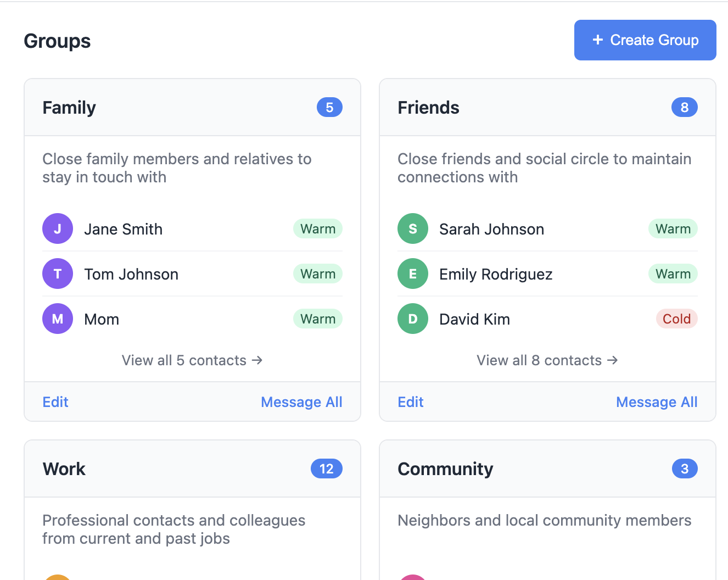728x580 pixels.
Task: Message all Family group members
Action: point(301,402)
